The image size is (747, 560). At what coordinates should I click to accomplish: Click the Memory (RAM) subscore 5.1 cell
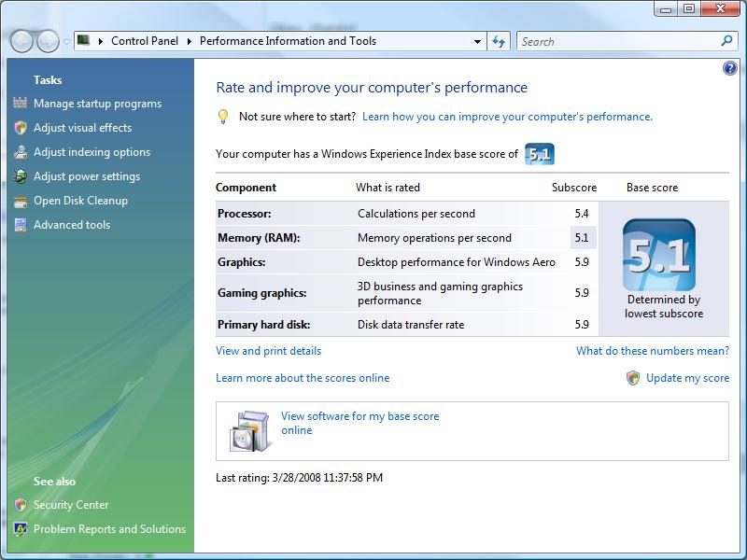pos(582,238)
